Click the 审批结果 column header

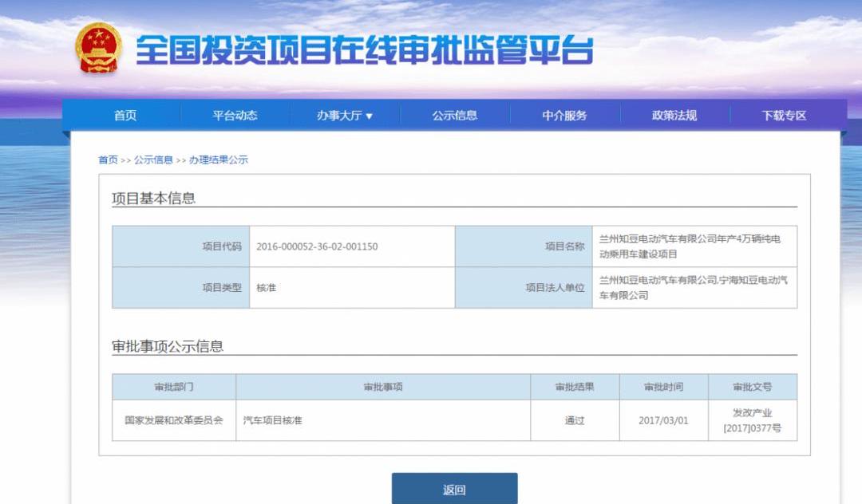575,387
